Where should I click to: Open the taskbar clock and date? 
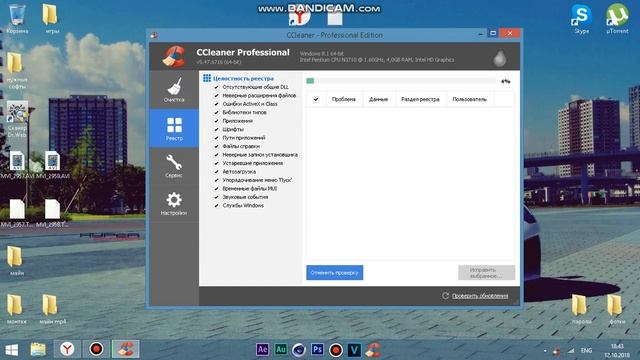pyautogui.click(x=618, y=351)
